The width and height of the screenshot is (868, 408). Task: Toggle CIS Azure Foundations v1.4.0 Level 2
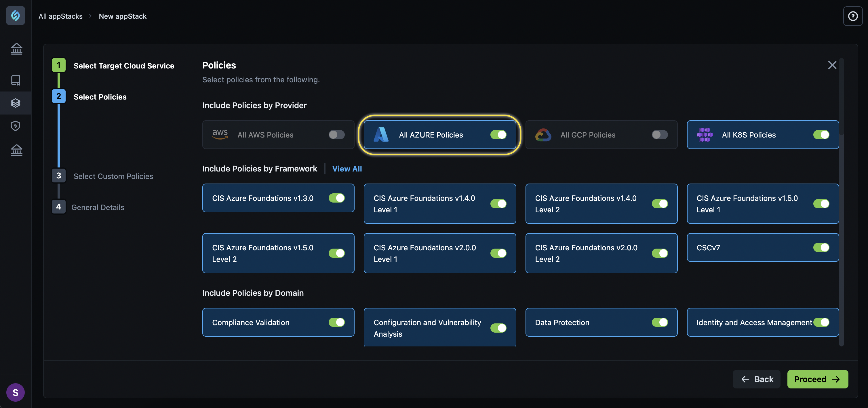660,204
